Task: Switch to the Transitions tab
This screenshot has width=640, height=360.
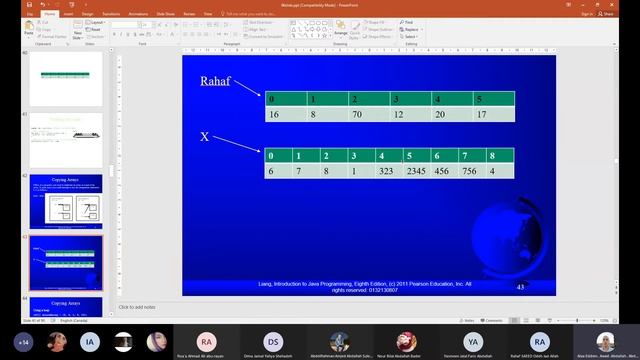Action: pyautogui.click(x=111, y=14)
